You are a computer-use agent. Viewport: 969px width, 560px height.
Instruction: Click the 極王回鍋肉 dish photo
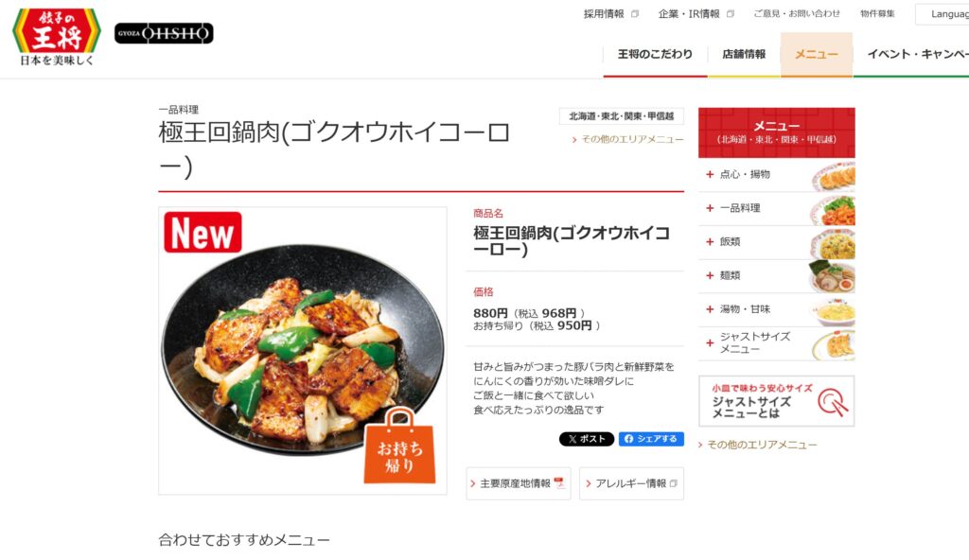click(303, 350)
